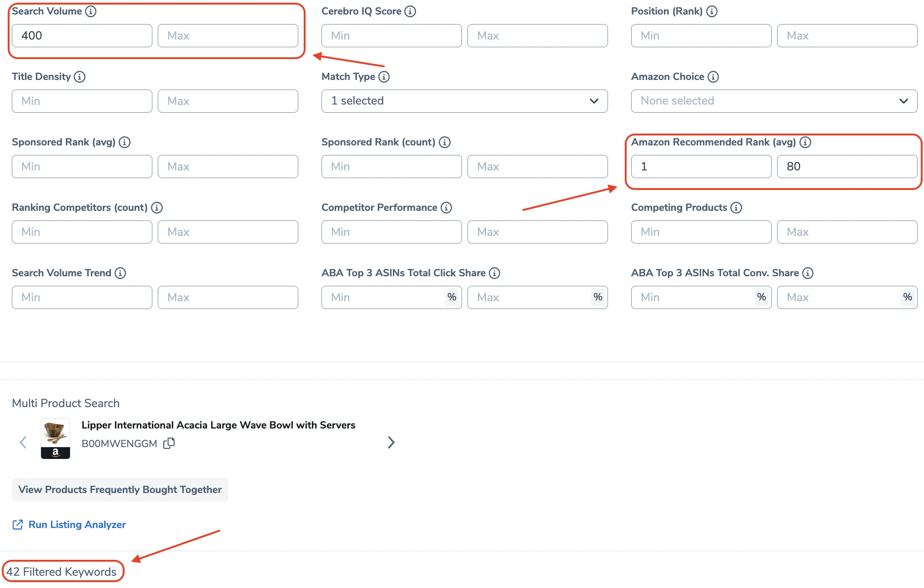Open the Match Type dropdown
This screenshot has height=588, width=924.
point(464,101)
